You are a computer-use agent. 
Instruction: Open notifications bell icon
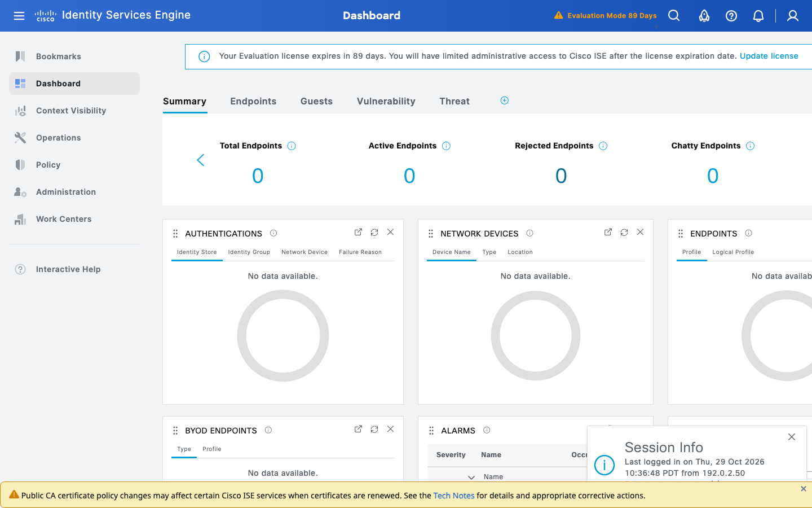(758, 16)
